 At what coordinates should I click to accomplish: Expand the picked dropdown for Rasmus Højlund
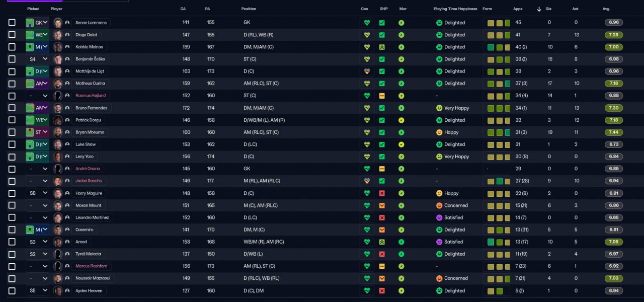pos(38,96)
